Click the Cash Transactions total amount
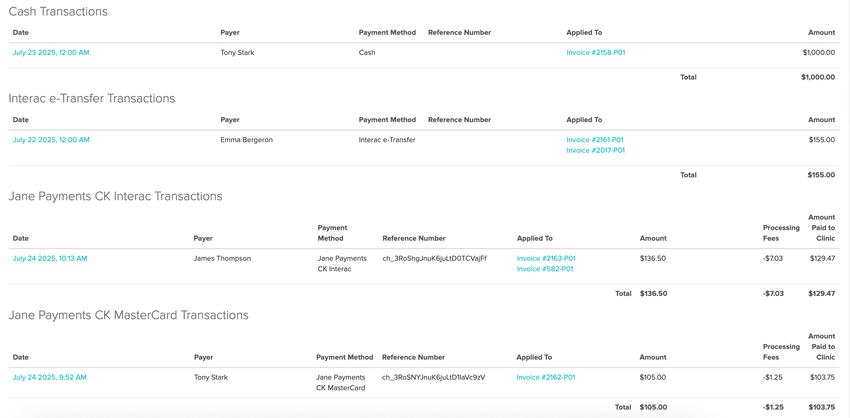The width and height of the screenshot is (850, 418). pos(817,77)
